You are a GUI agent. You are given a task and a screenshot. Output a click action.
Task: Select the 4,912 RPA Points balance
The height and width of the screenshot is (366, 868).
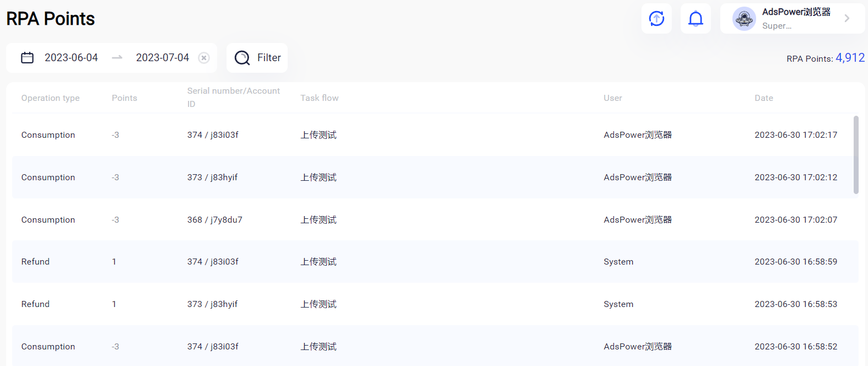pos(850,58)
